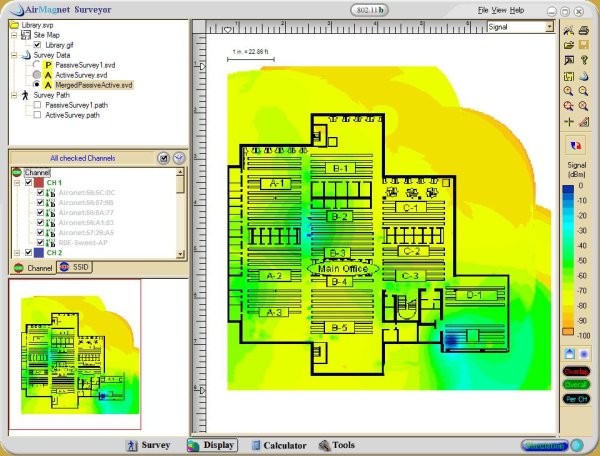The height and width of the screenshot is (456, 600).
Task: Click the clock icon beside All checked Channels
Action: tap(179, 158)
